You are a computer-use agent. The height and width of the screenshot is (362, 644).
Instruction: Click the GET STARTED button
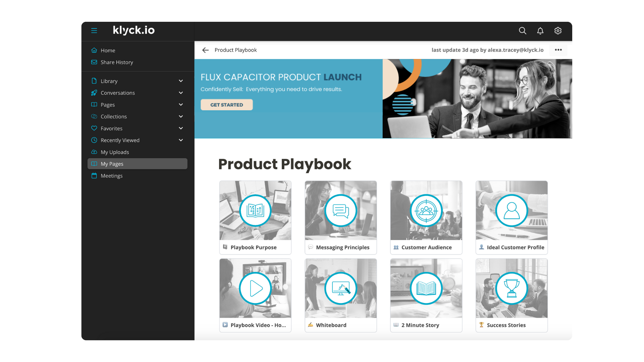(226, 105)
